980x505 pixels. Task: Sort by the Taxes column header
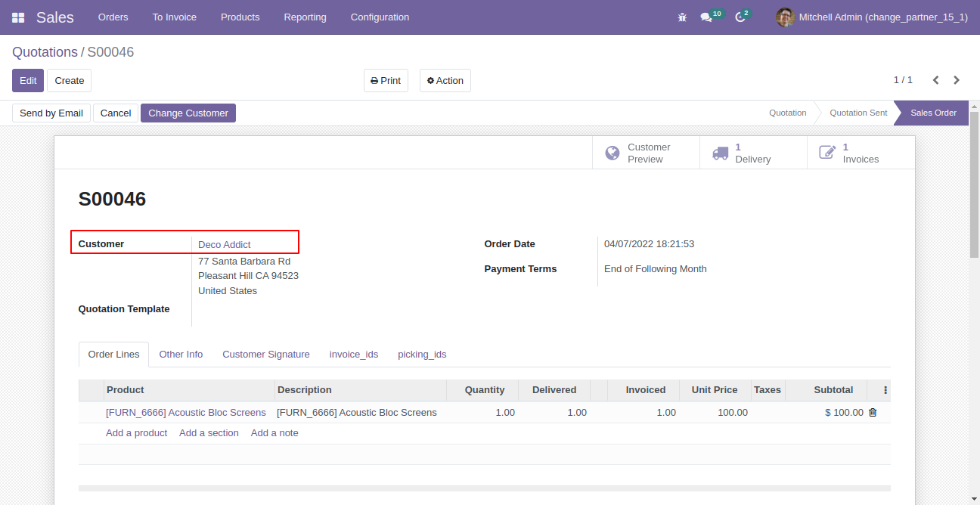pyautogui.click(x=768, y=390)
